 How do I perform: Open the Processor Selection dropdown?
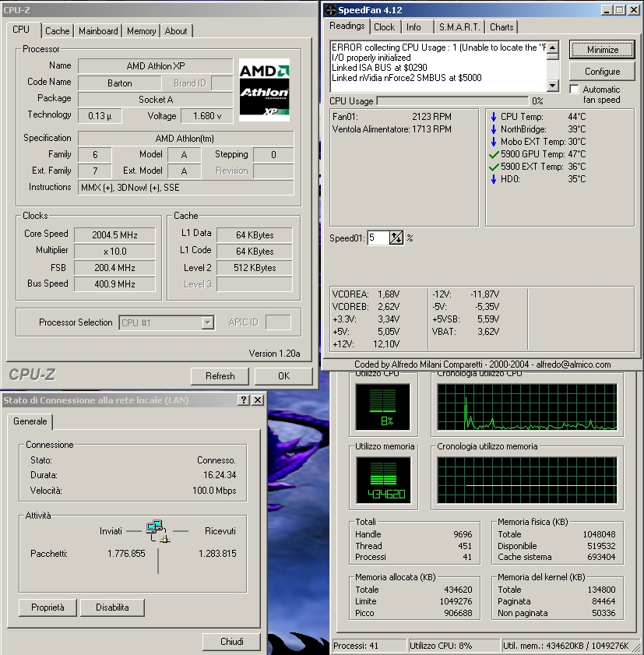coord(208,322)
